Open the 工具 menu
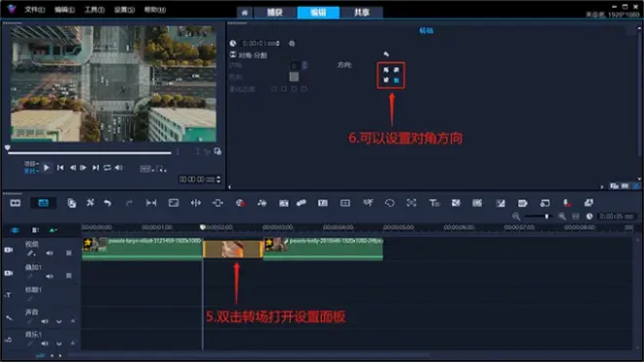The width and height of the screenshot is (644, 362). 95,10
